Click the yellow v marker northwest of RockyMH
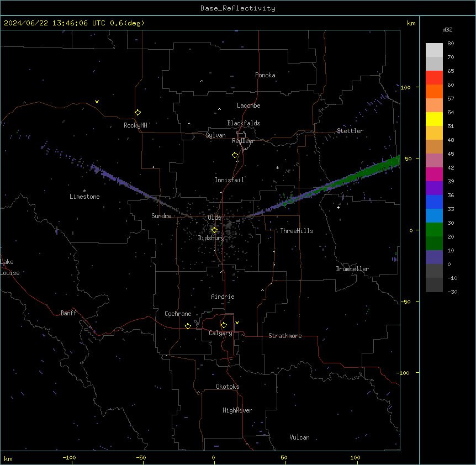 click(x=97, y=102)
